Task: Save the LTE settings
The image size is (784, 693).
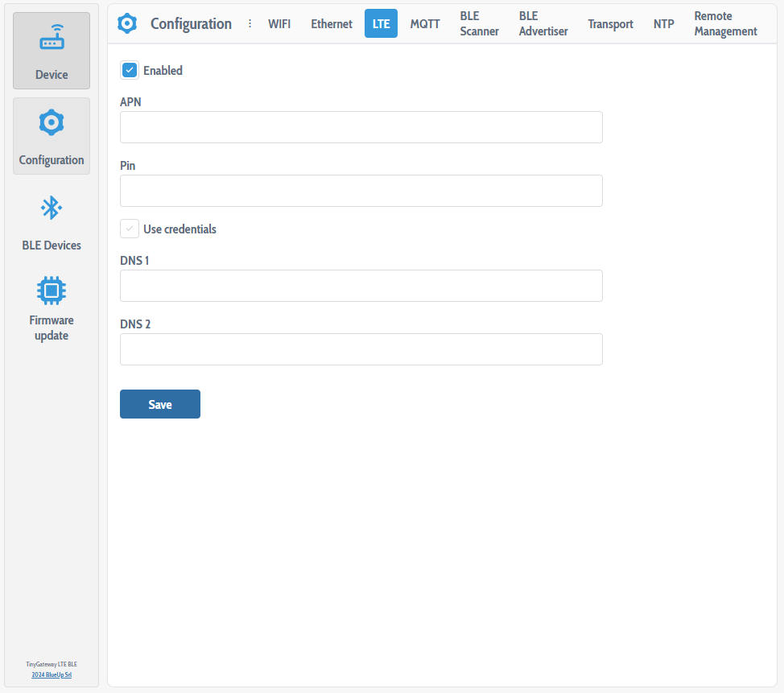Action: 160,404
